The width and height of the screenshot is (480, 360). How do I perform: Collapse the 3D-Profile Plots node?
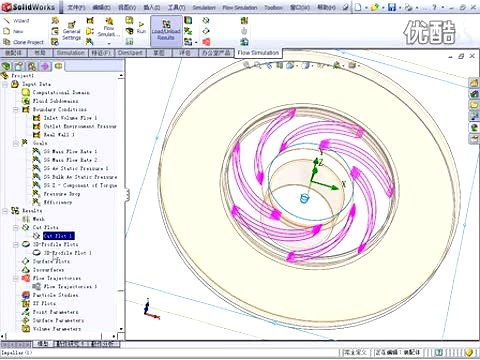coord(15,244)
